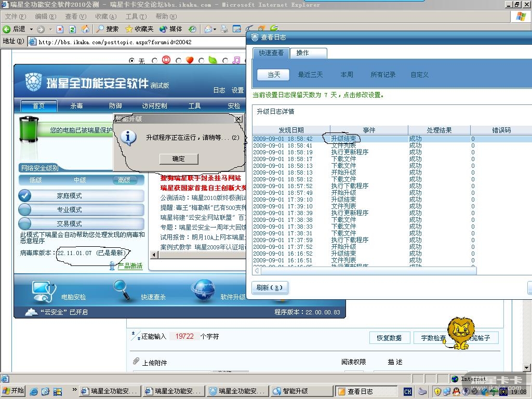This screenshot has height=399, width=532.
Task: Open the Media (媒体) globe icon
Action: pyautogui.click(x=164, y=29)
